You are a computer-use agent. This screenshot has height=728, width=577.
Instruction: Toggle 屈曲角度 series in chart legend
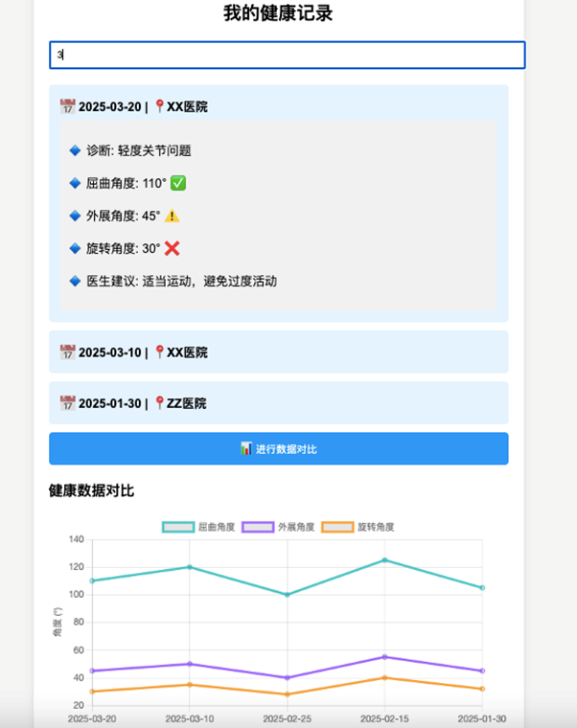click(216, 527)
